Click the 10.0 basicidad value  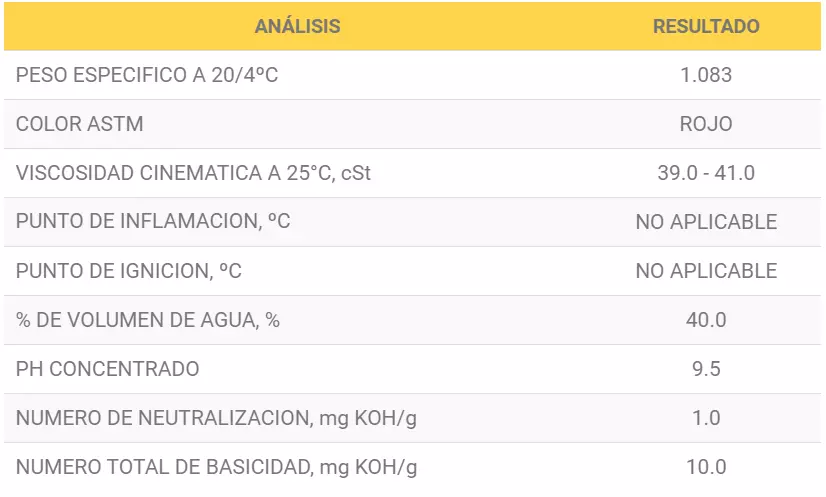pos(706,467)
